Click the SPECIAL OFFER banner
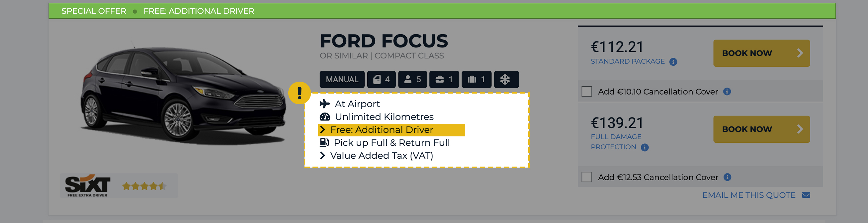 pos(93,11)
